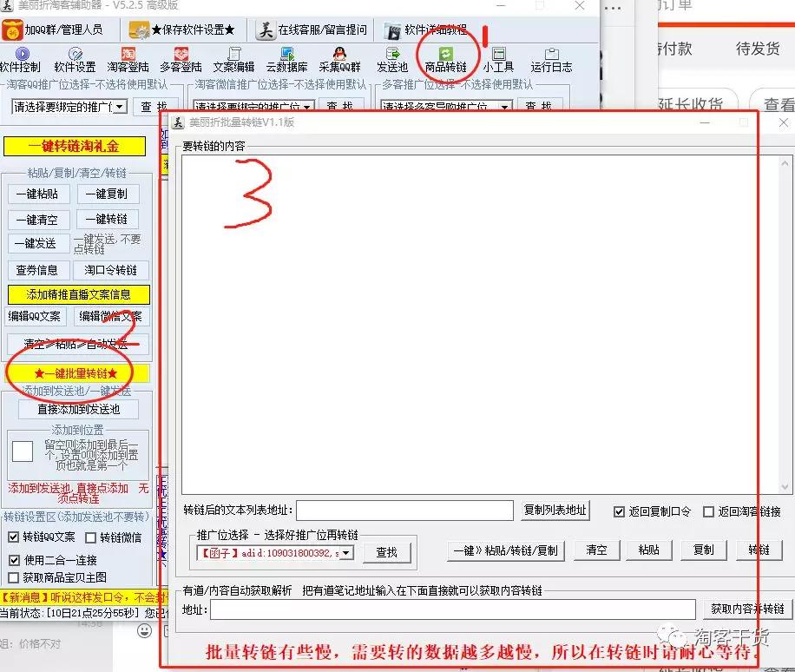Click 一键清空 button

click(37, 220)
